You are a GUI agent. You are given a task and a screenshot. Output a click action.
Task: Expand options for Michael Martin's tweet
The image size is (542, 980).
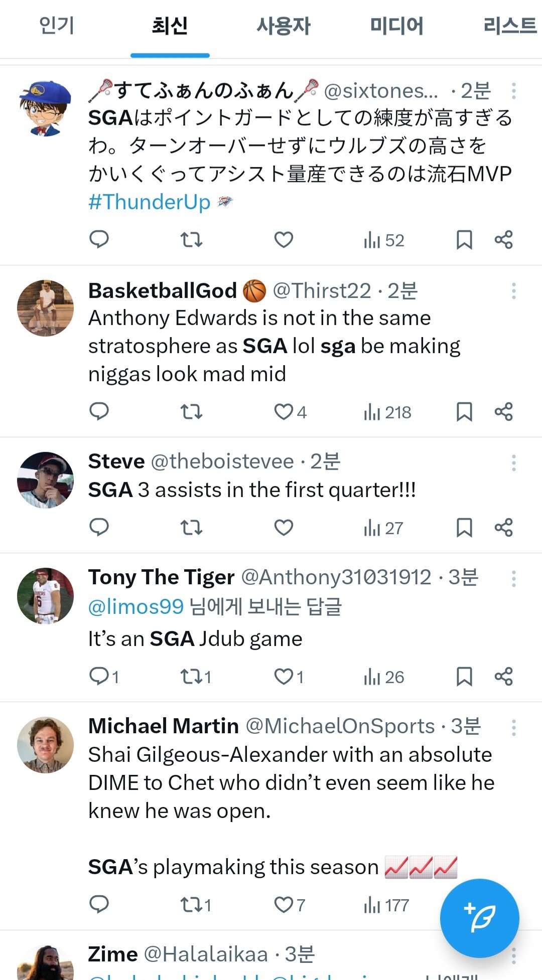[x=513, y=727]
